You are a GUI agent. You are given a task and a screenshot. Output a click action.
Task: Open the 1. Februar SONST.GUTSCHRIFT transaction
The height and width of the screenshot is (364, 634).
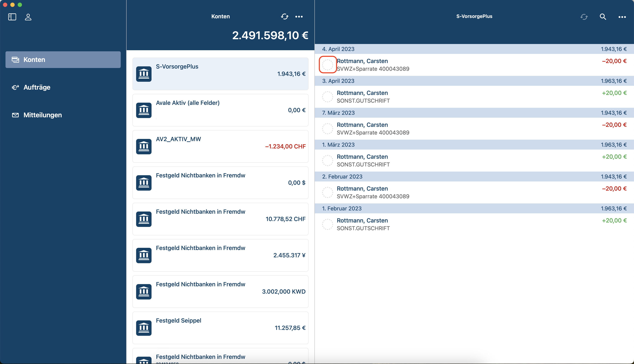474,224
